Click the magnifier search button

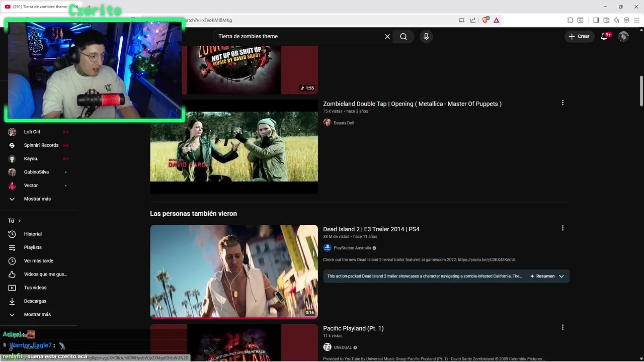(x=404, y=36)
